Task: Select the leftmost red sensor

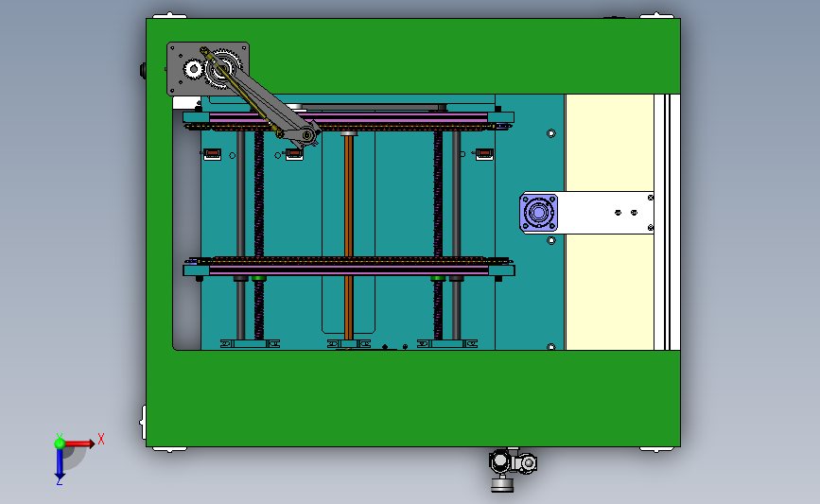Action: 212,154
